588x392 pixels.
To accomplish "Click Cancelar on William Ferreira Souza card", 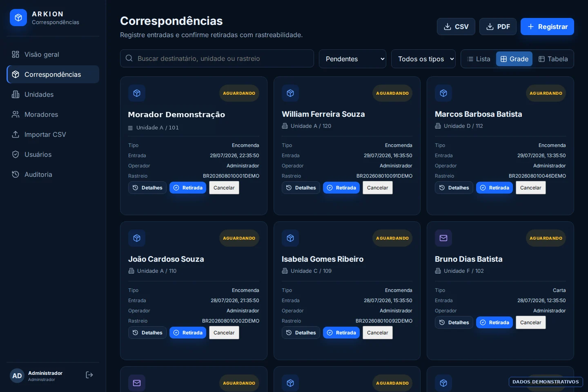I will pos(378,188).
